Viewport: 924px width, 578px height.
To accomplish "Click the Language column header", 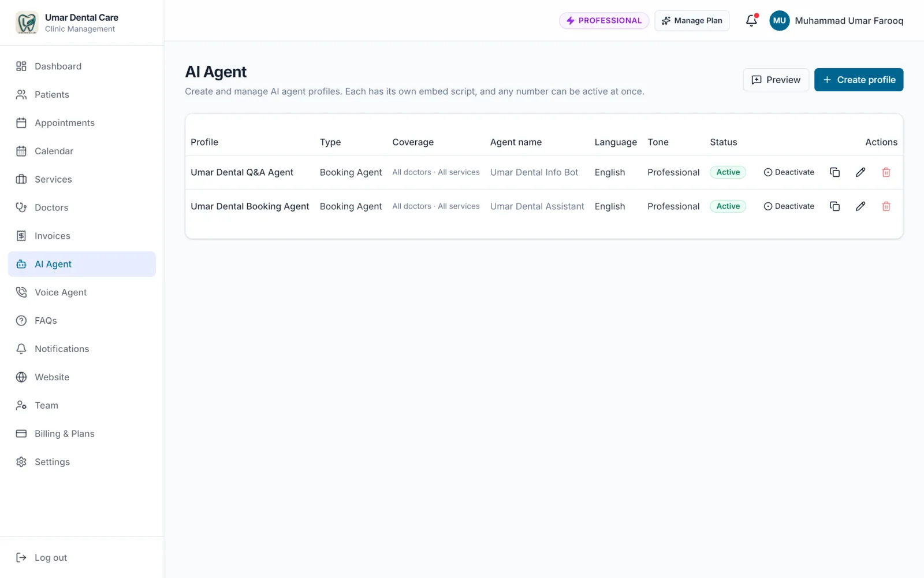I will pyautogui.click(x=616, y=142).
